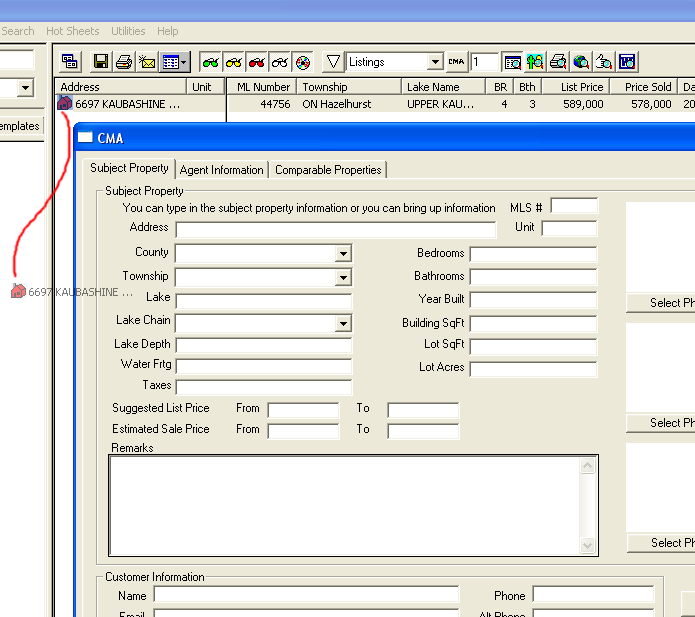The width and height of the screenshot is (695, 617).
Task: Click the floppy disk save icon
Action: click(101, 62)
